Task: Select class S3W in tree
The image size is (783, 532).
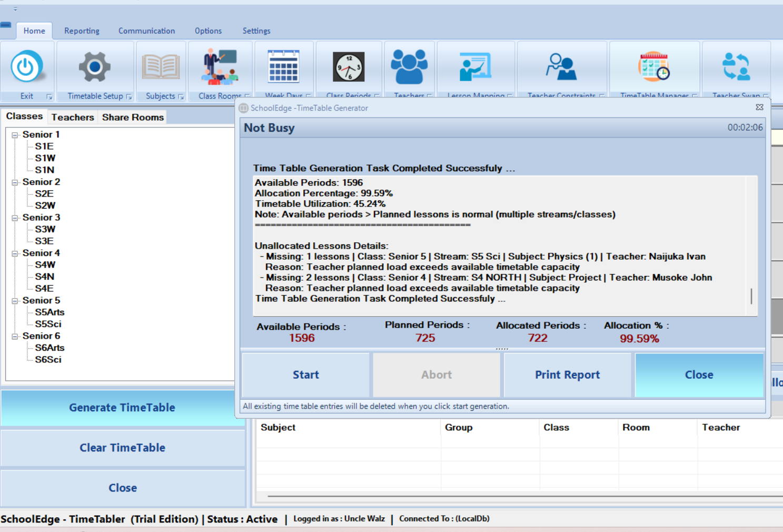Action: click(x=45, y=229)
